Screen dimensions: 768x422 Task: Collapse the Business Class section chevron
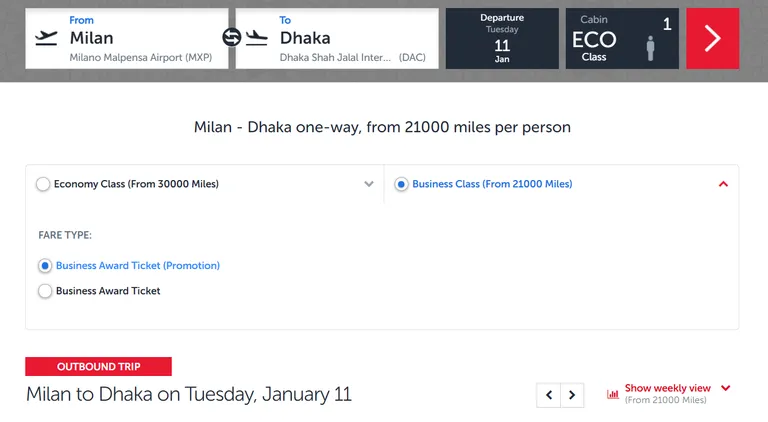[x=723, y=184]
